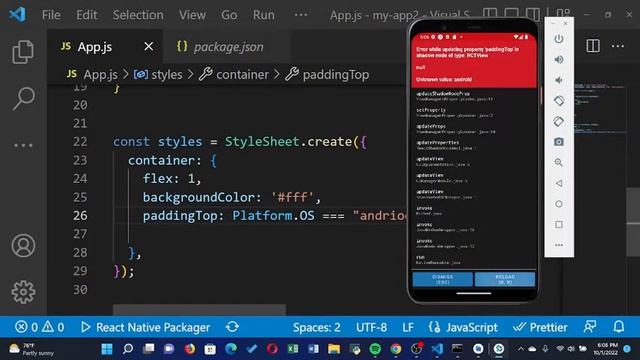Screen dimensions: 640x360
Task: Click 'StyleSheet' on line 22
Action: pos(262,142)
